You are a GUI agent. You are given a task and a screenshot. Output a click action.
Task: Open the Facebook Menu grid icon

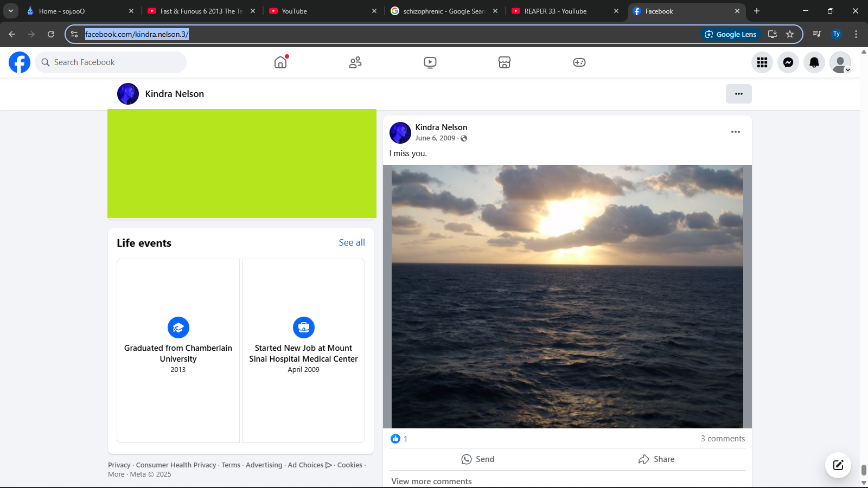coord(762,62)
